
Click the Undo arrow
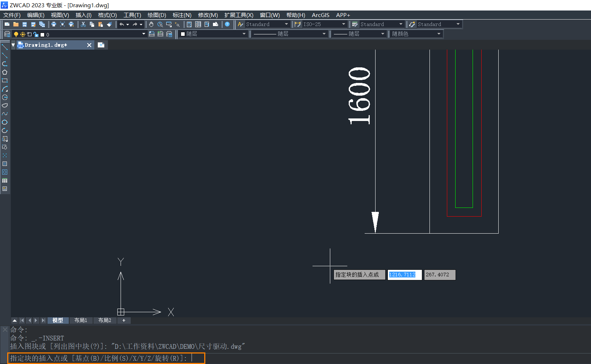122,24
